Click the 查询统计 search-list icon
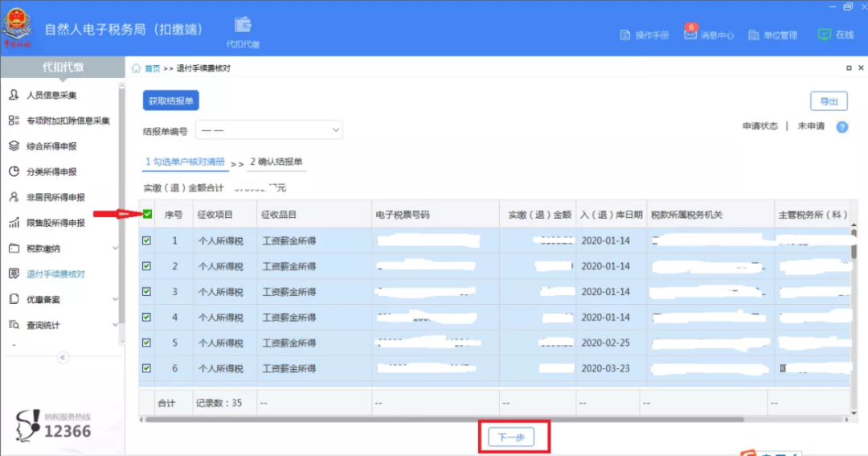The height and width of the screenshot is (456, 868). tap(14, 325)
